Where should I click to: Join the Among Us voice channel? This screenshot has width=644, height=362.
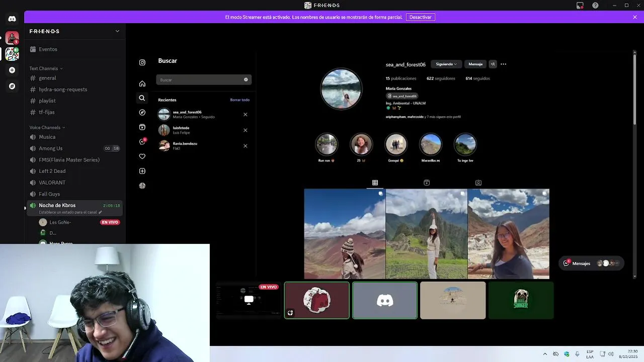pyautogui.click(x=75, y=148)
